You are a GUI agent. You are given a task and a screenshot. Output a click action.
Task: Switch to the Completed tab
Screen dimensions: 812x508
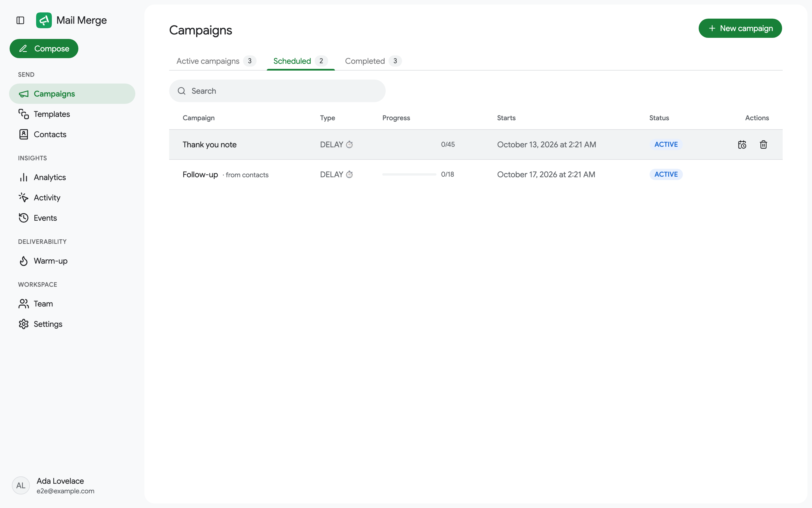tap(373, 61)
